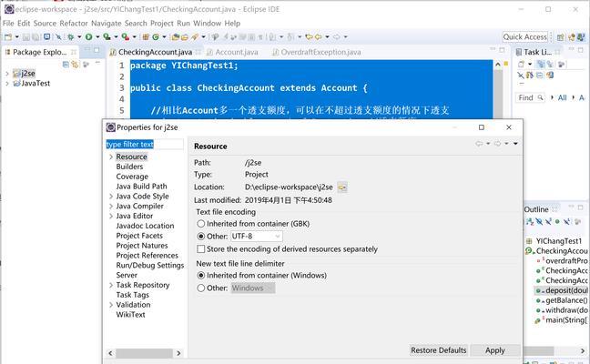Expand the j2se project in Package Explorer
590x364 pixels.
7,74
